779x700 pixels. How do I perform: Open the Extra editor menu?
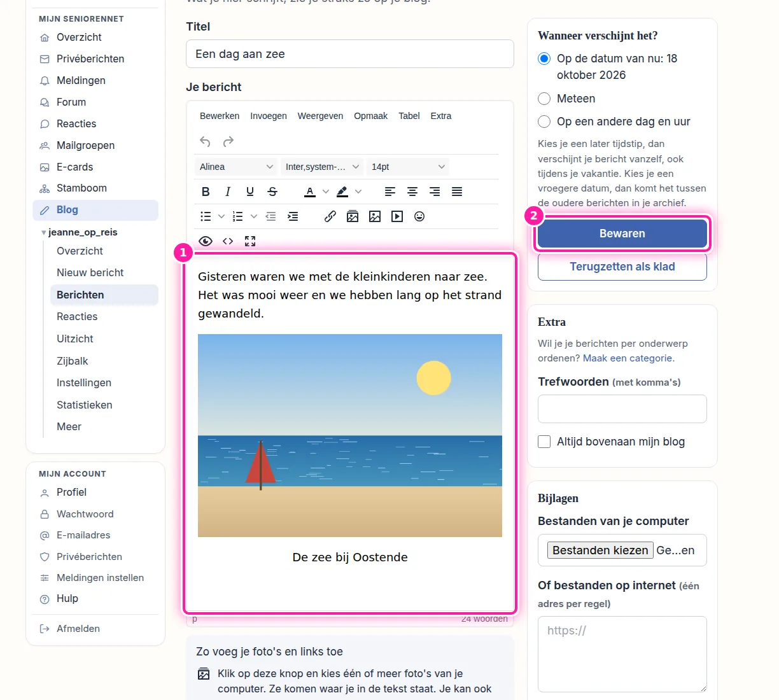click(x=441, y=116)
